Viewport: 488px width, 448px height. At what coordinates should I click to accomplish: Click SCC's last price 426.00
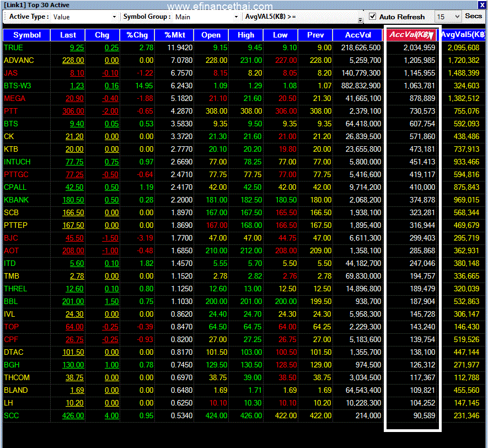click(x=73, y=415)
